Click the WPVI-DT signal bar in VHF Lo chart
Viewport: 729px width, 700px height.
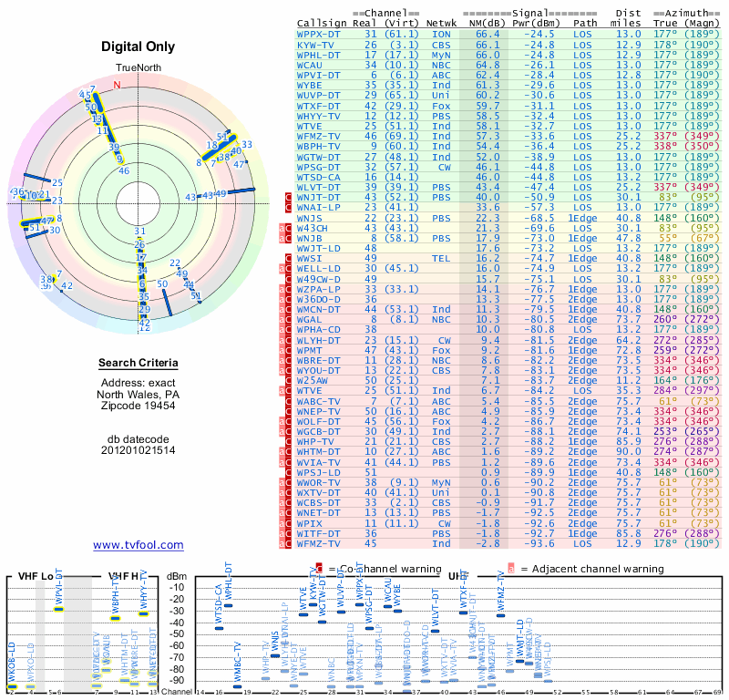(x=59, y=608)
